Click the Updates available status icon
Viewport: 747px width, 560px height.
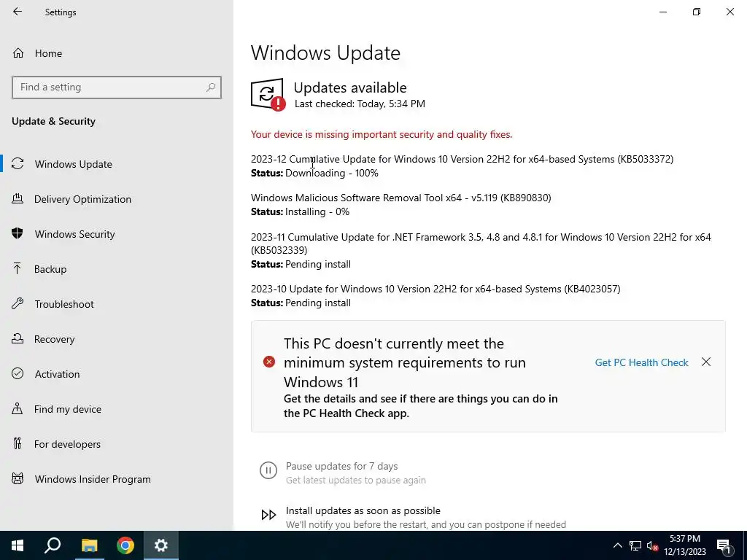click(x=268, y=95)
